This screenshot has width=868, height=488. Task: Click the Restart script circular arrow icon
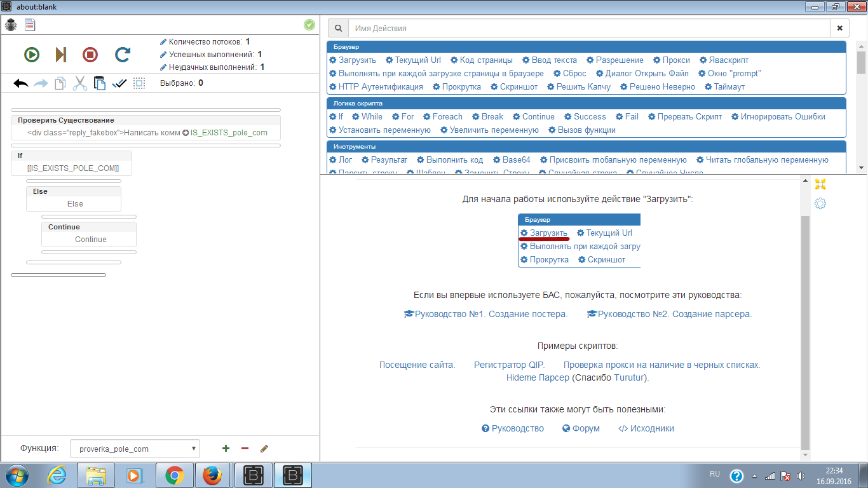point(123,55)
